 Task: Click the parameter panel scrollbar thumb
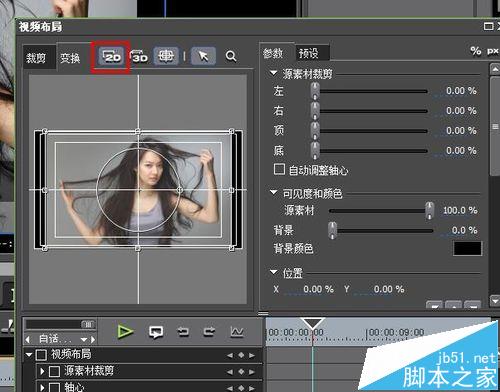tap(495, 126)
